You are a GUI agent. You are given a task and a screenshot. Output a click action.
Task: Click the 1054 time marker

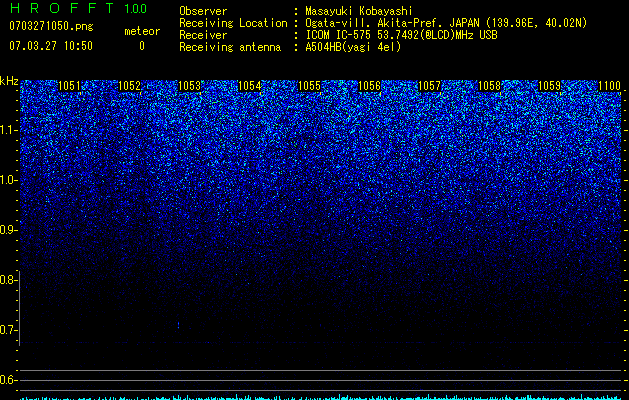point(250,86)
